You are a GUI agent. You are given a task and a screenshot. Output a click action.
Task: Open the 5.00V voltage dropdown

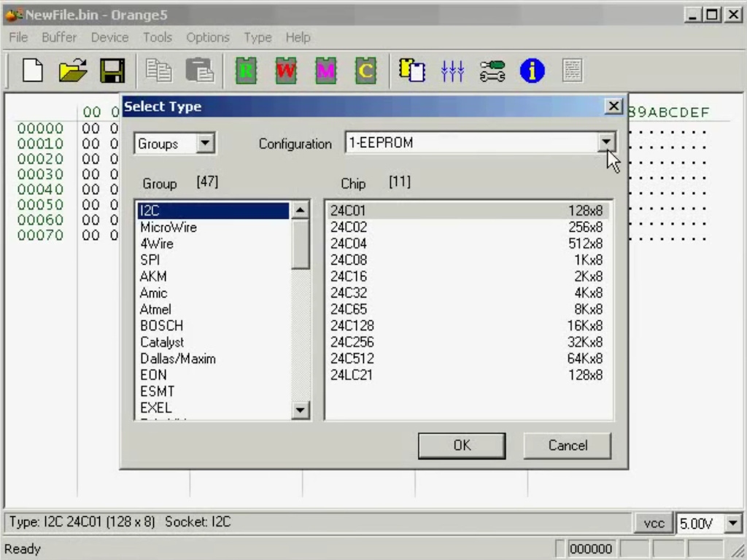tap(733, 523)
